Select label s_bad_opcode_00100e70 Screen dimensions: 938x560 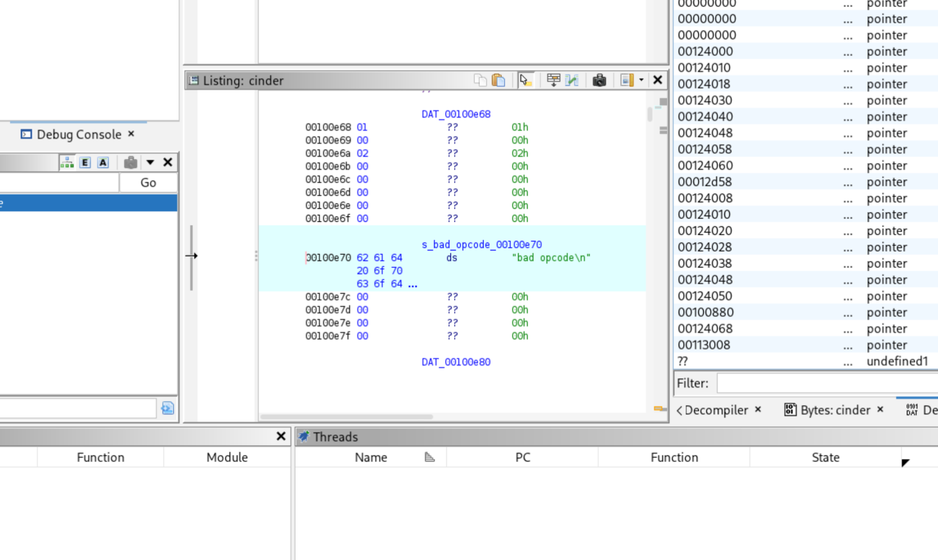point(482,245)
